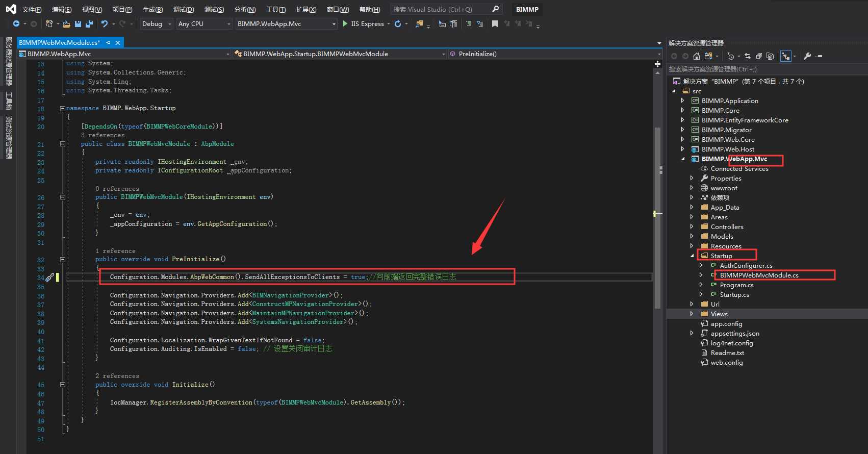The width and height of the screenshot is (868, 454).
Task: Collapse the BIMMP.WebApp.Mvc project node
Action: click(682, 159)
